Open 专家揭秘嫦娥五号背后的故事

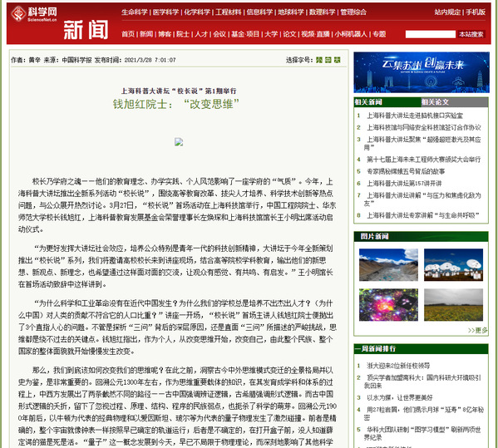406,171
